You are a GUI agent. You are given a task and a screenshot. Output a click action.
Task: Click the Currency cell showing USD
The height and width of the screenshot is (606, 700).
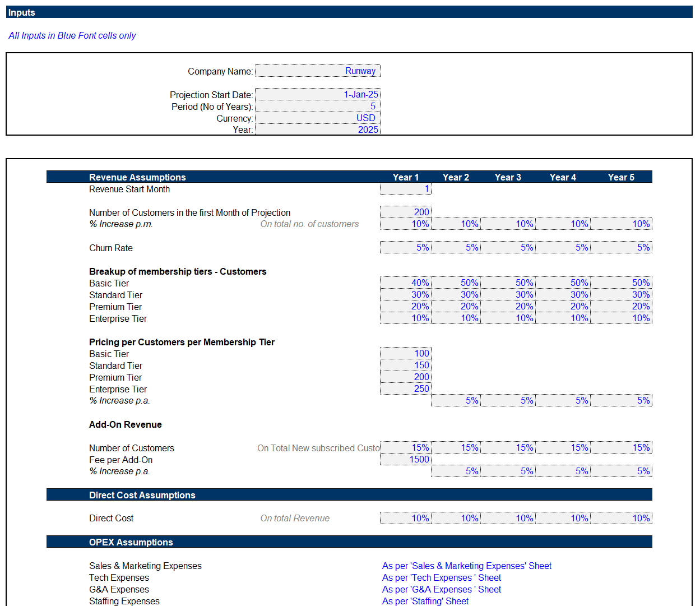(317, 118)
